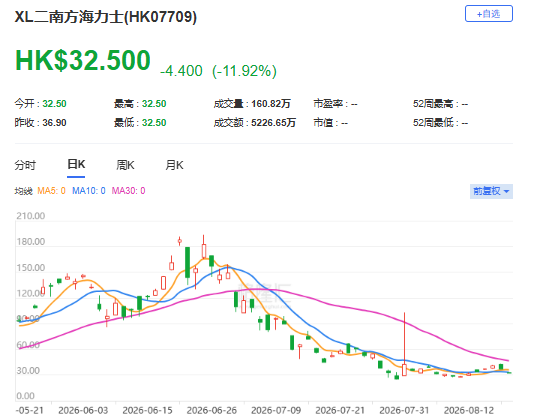Click the 均线 moving-average label
535x419 pixels.
coord(23,191)
